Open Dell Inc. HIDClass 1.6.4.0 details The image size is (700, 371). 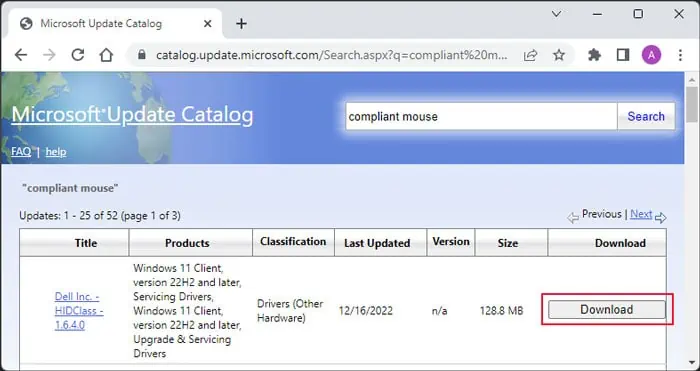pyautogui.click(x=79, y=311)
